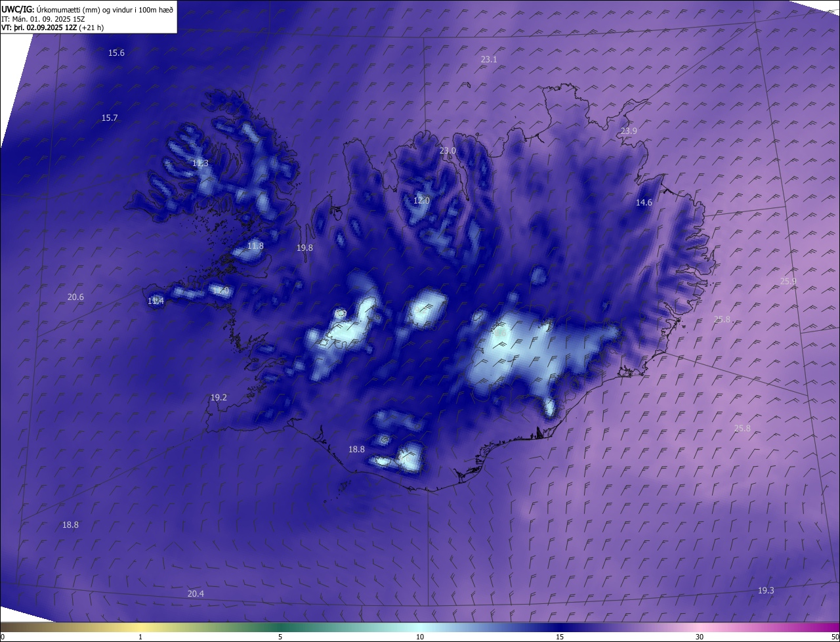
Task: Click the 23.0 value label on the map
Action: pos(448,150)
